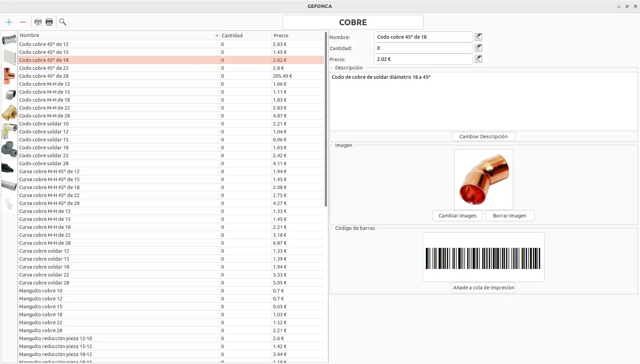Click the red minus remove item icon

(x=23, y=22)
